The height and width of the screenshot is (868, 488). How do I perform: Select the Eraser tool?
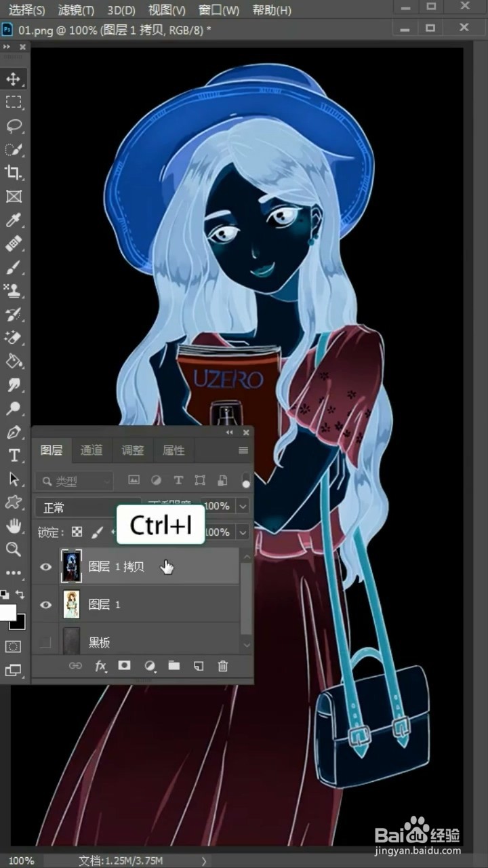[14, 338]
